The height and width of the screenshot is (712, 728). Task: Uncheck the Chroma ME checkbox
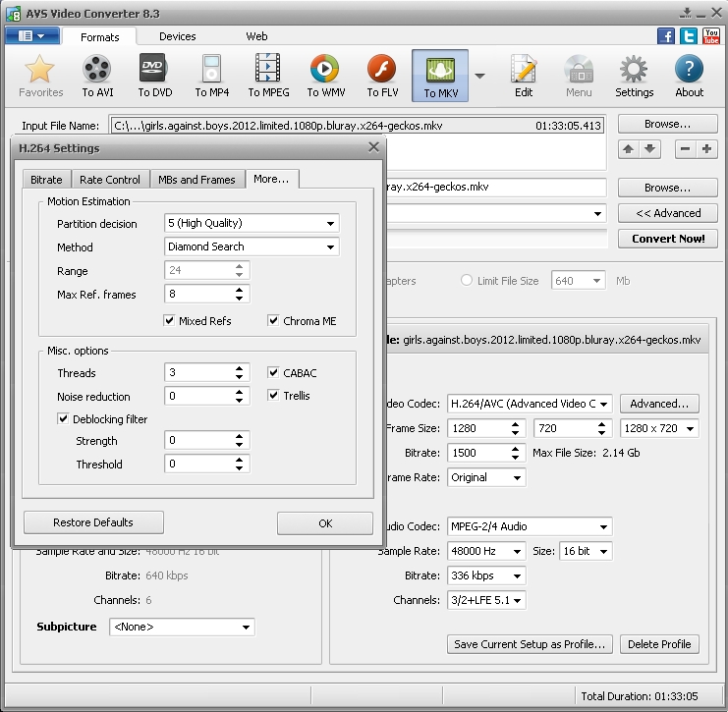coord(273,320)
